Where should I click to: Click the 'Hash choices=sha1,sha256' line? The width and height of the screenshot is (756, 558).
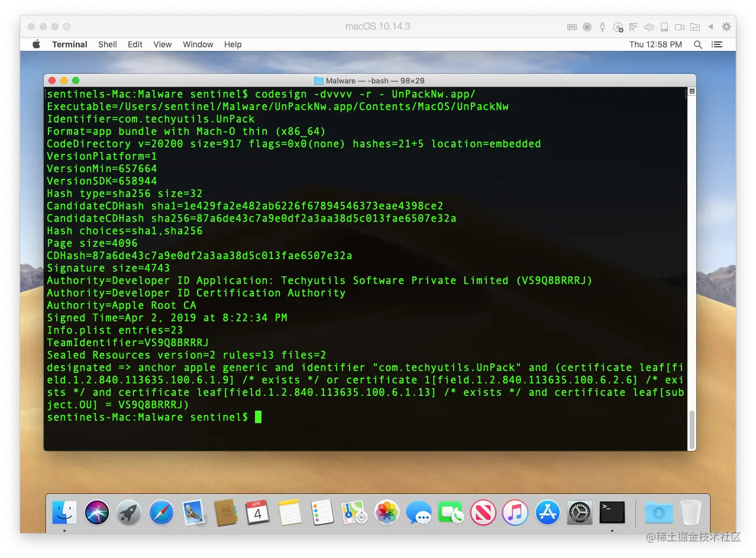tap(125, 231)
